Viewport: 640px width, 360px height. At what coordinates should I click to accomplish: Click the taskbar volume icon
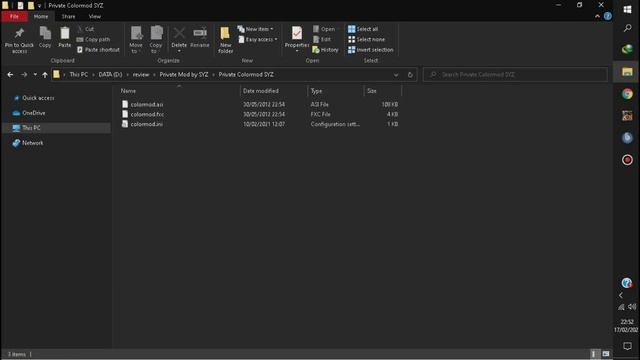(632, 307)
